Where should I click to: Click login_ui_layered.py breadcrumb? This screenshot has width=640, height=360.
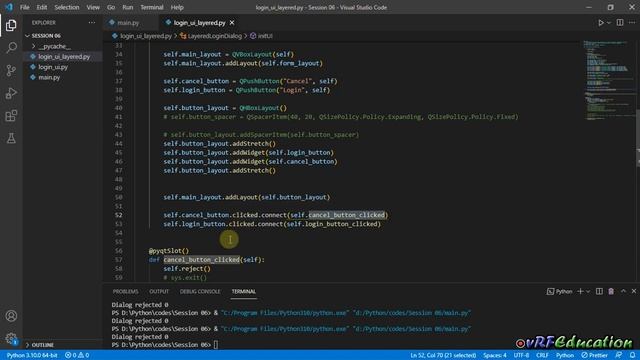(x=145, y=36)
